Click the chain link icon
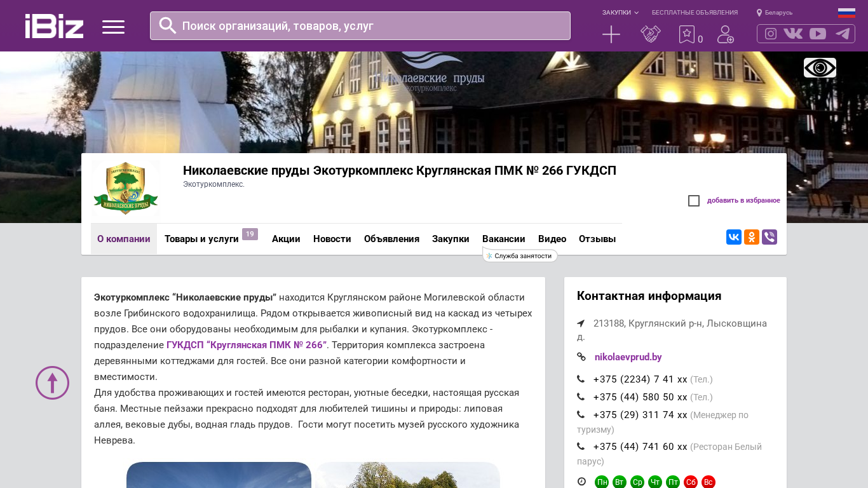868x488 pixels. click(581, 357)
